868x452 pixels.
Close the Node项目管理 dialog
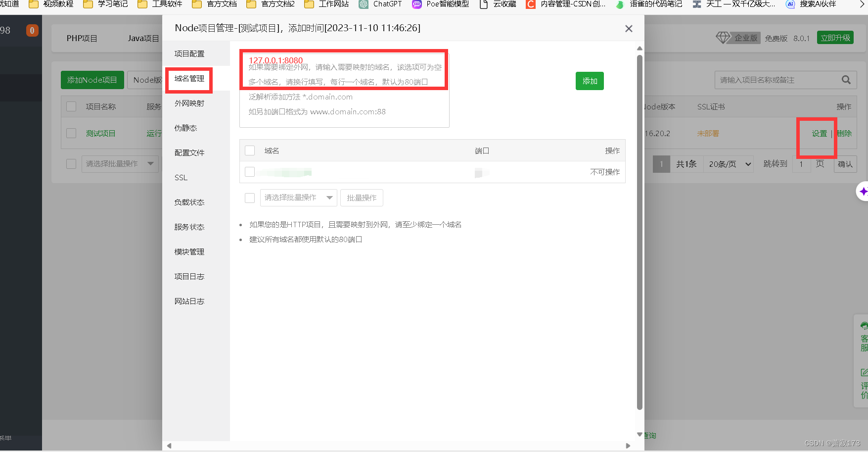(x=629, y=29)
